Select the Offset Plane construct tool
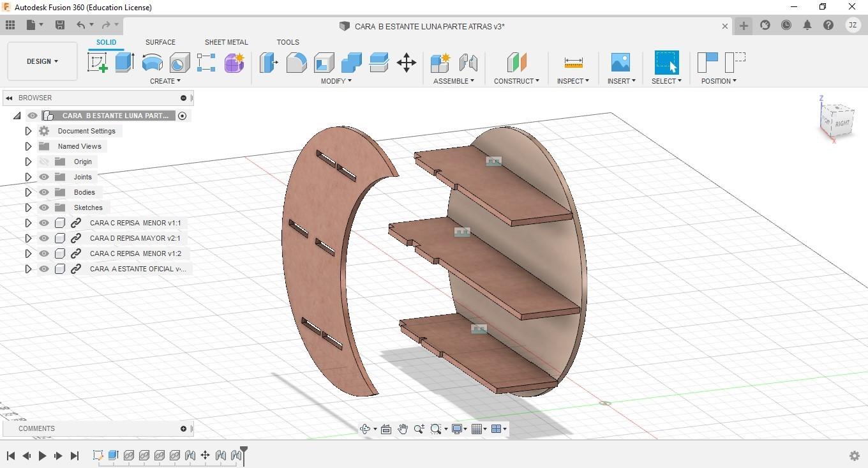Image resolution: width=868 pixels, height=468 pixels. tap(516, 63)
